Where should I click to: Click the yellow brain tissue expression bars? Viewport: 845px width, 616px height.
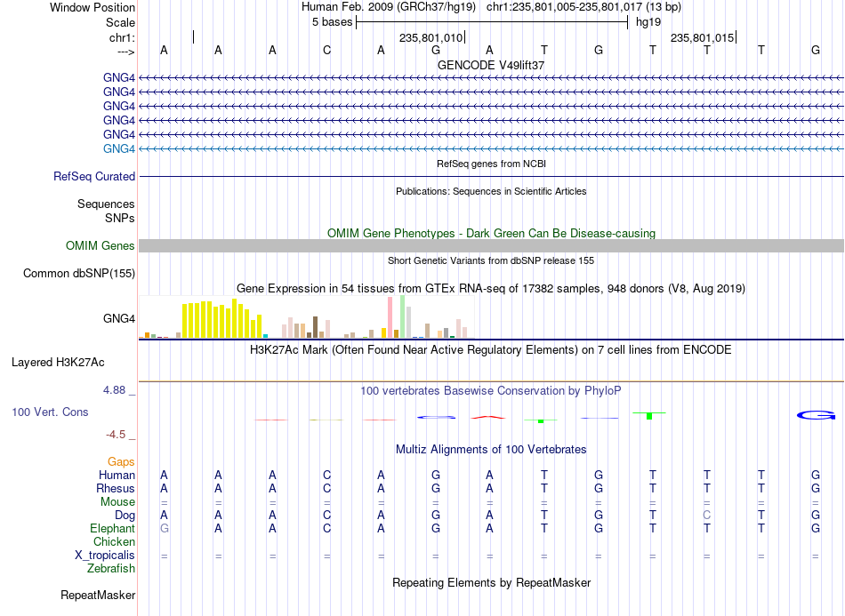(222, 319)
